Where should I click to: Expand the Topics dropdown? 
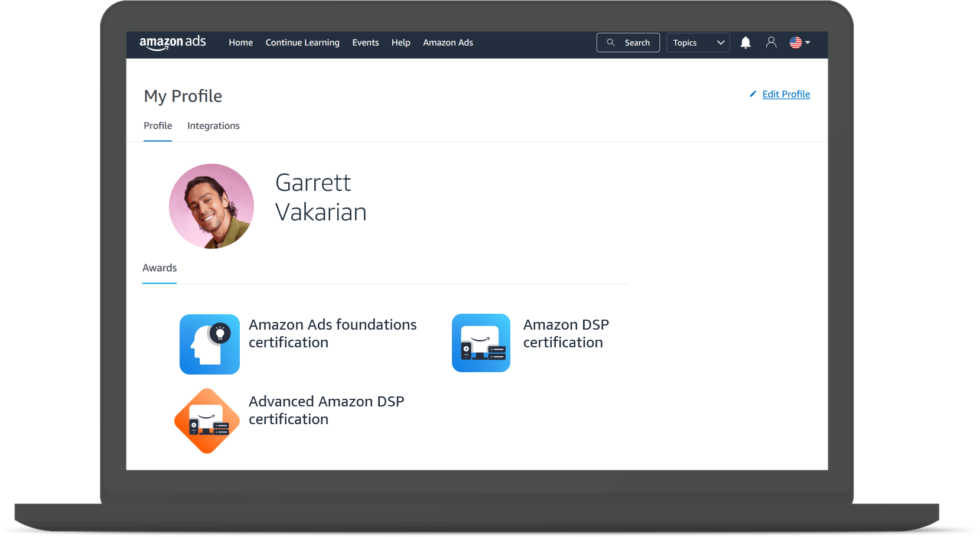698,43
